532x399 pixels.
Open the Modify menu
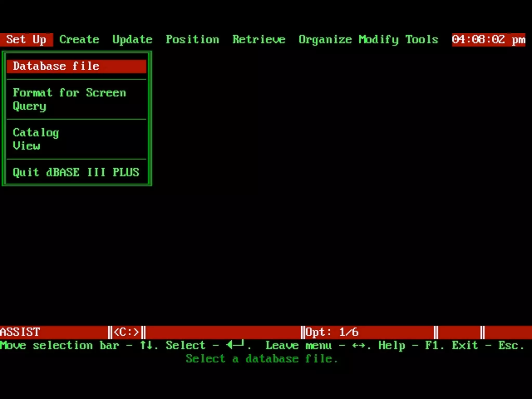(x=378, y=40)
